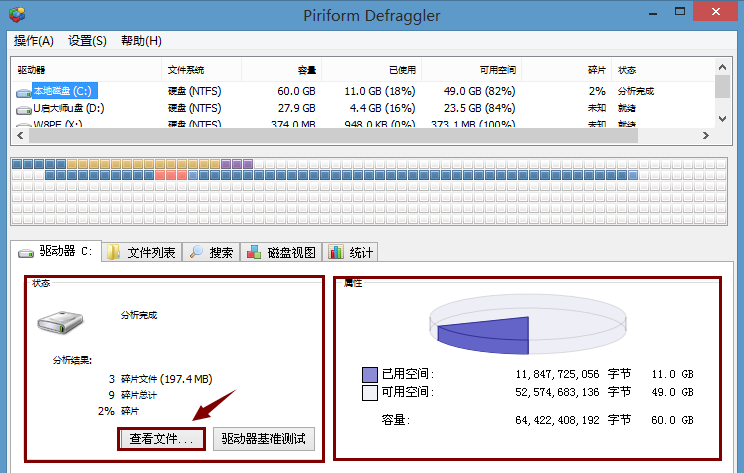Viewport: 744px width, 473px height.
Task: Sort by 状态 column header
Action: coord(663,70)
